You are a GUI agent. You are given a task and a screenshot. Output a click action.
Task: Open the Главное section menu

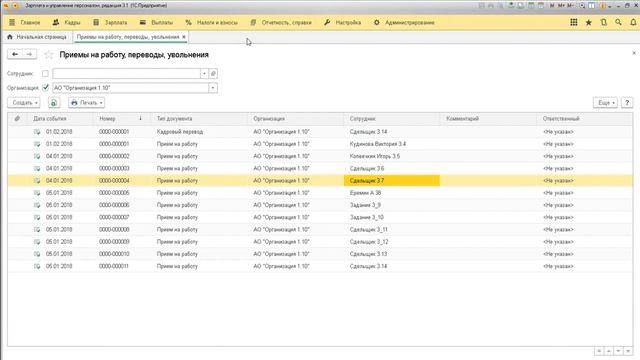click(25, 22)
